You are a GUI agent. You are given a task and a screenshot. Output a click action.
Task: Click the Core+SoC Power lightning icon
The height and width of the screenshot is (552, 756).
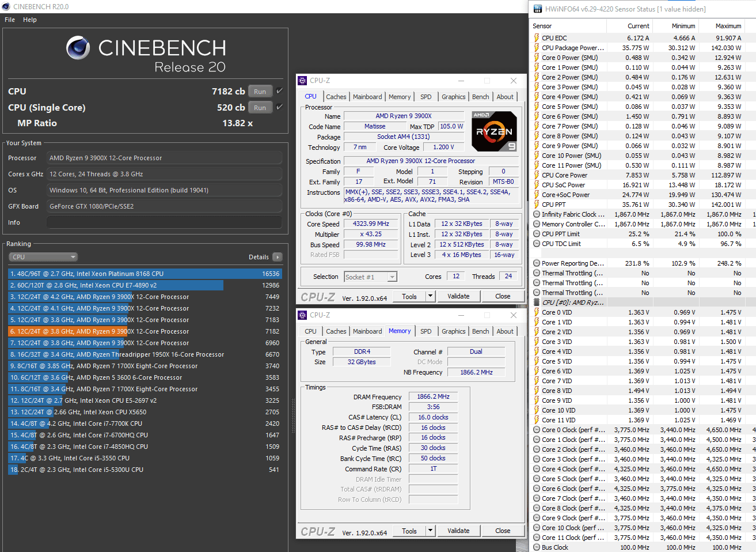537,195
